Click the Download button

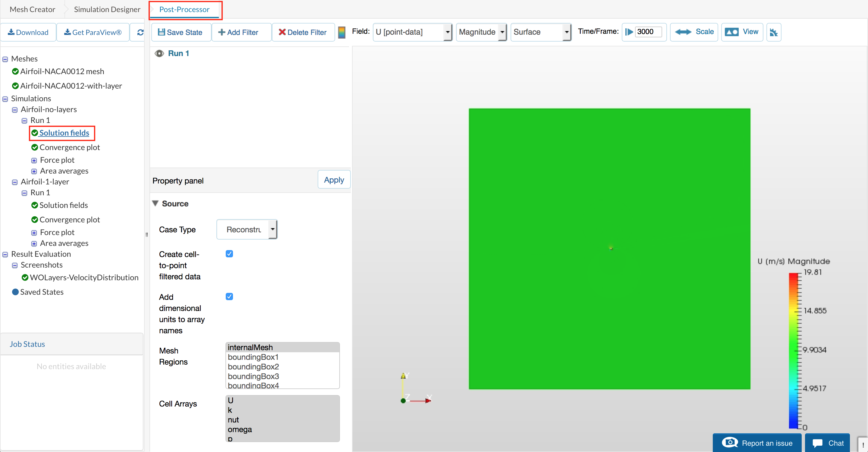28,32
